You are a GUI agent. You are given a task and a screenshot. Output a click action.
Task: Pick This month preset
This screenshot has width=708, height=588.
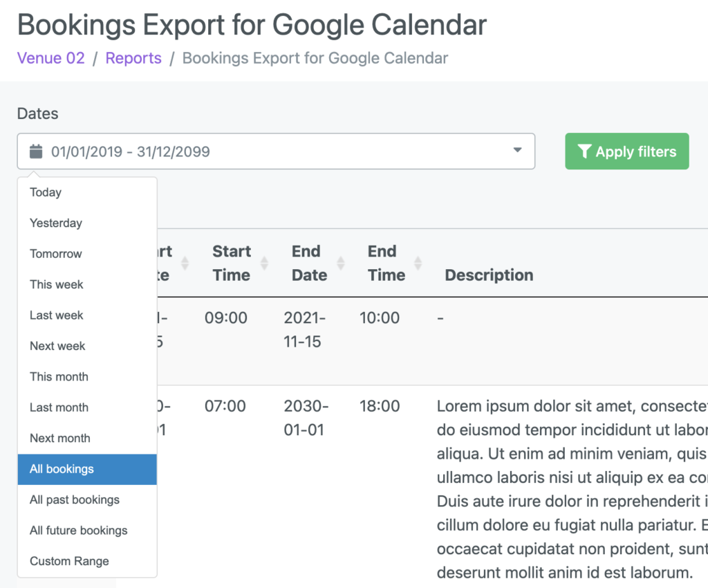pos(87,376)
